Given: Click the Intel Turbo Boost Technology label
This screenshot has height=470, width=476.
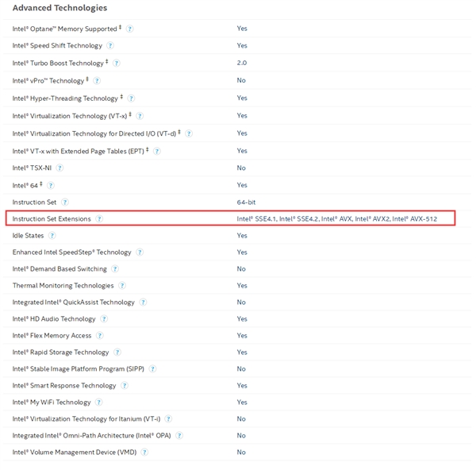Looking at the screenshot, I should pos(58,64).
